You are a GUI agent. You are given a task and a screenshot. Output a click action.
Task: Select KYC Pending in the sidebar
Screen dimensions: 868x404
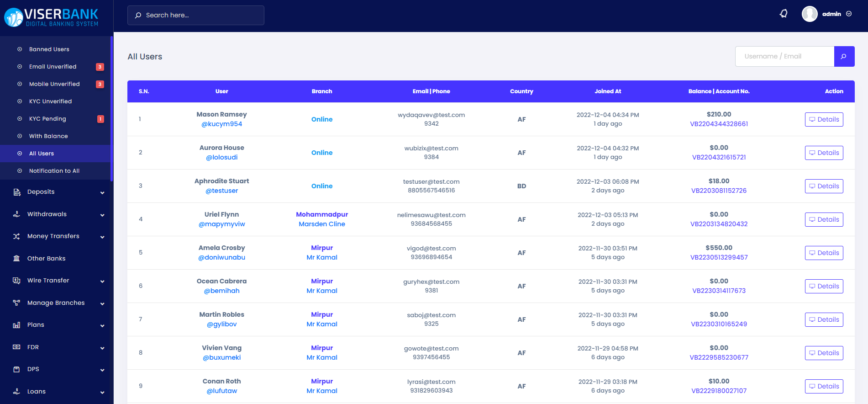[x=47, y=119]
